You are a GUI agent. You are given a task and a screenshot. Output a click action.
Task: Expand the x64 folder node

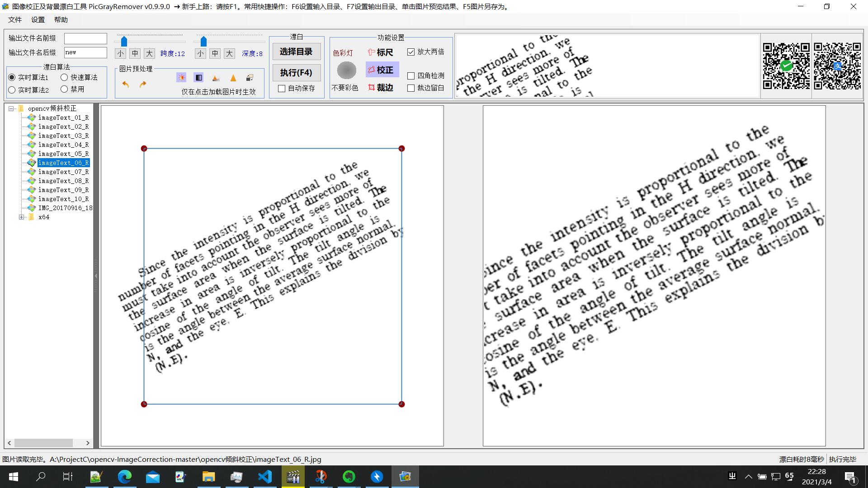(x=21, y=217)
